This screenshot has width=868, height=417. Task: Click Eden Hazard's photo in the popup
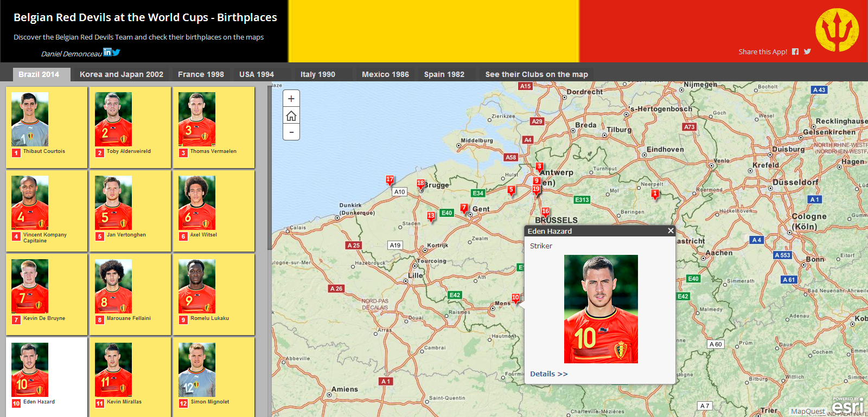[x=601, y=309]
